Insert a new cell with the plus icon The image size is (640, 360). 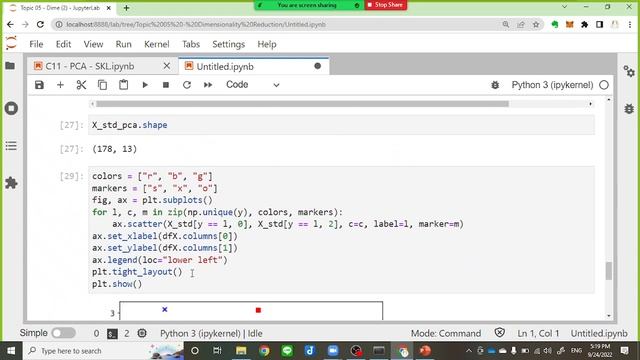(60, 85)
